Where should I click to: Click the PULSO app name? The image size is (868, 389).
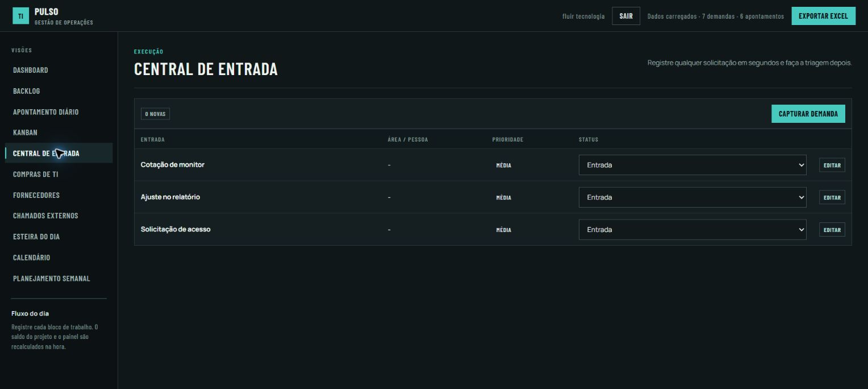tap(47, 11)
